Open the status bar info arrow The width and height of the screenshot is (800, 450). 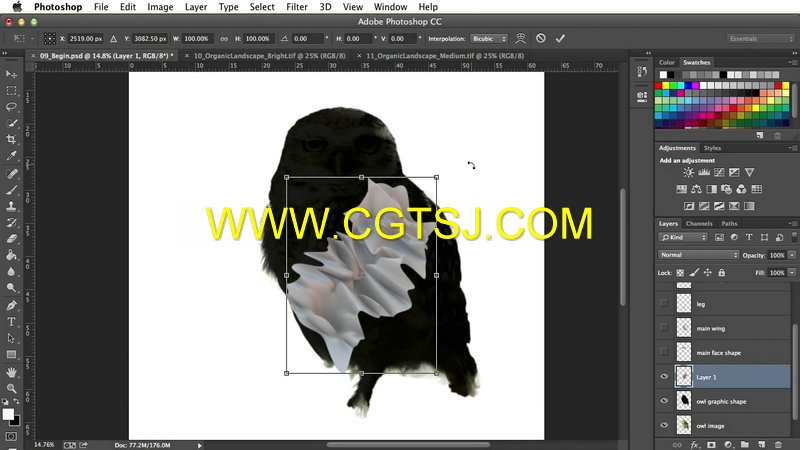(x=199, y=445)
